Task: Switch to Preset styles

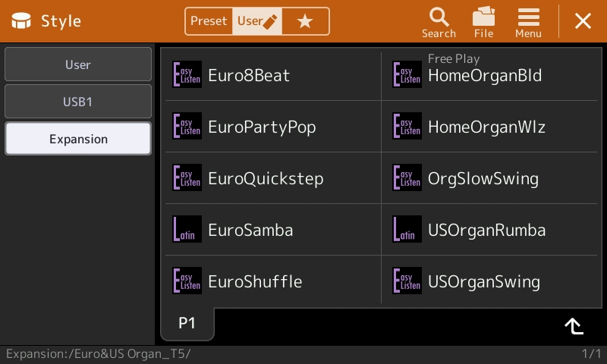Action: (209, 21)
